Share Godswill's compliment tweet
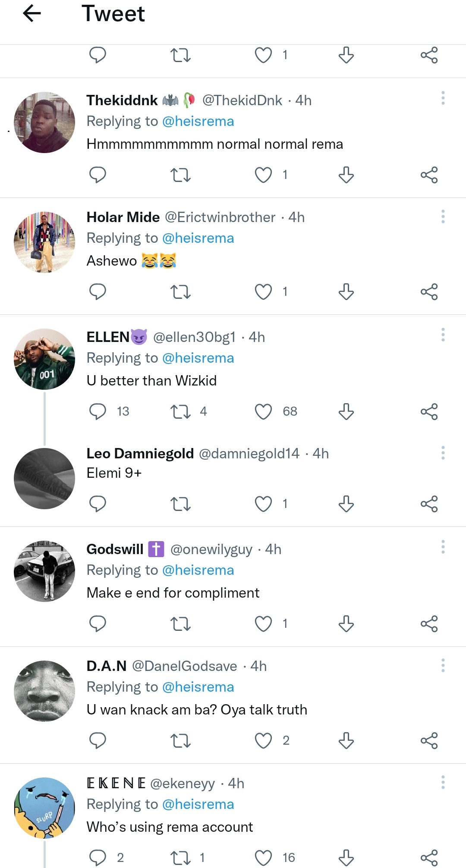This screenshot has width=466, height=868. click(429, 624)
